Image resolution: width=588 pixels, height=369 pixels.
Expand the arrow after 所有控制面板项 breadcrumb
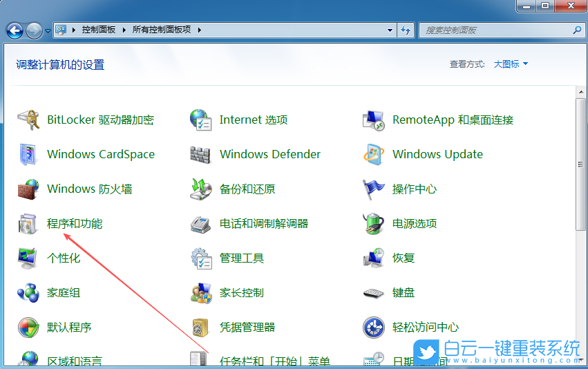tap(200, 30)
